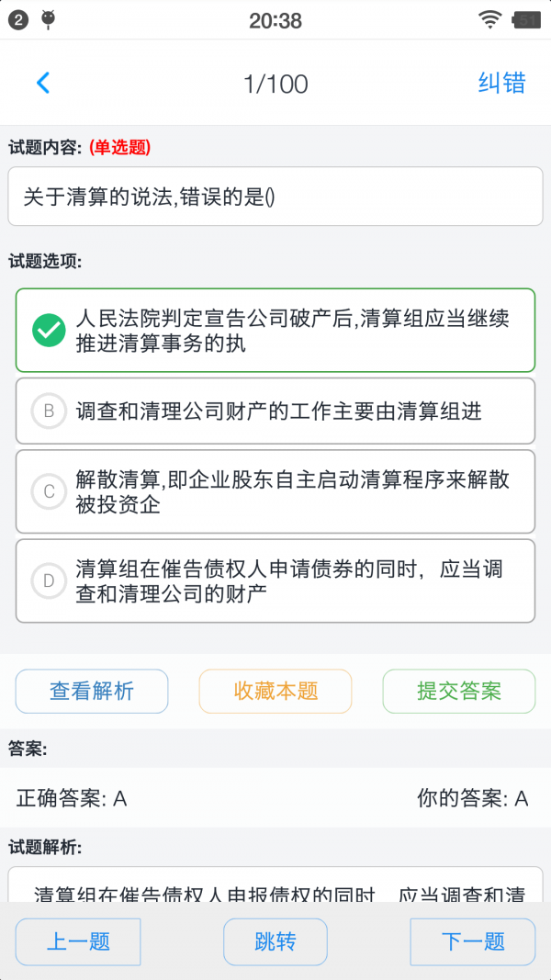Advance to next question with 下一题
The height and width of the screenshot is (980, 551).
[x=472, y=941]
